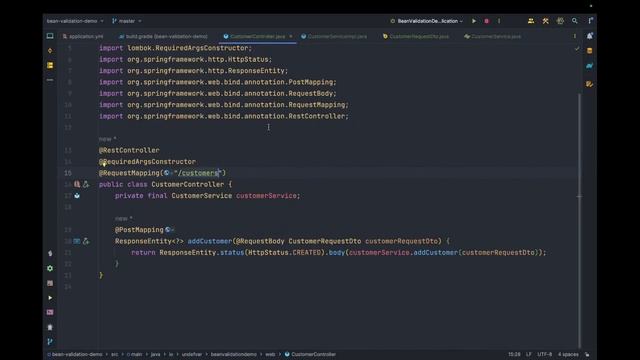Open Search Everywhere magnifier
The image size is (640, 360).
click(575, 21)
